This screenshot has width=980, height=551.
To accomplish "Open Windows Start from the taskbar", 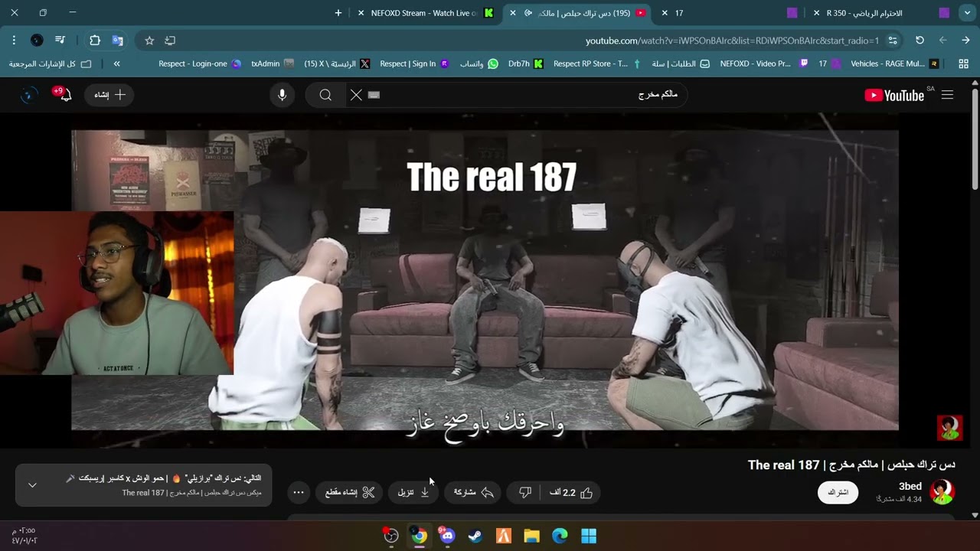I will [589, 536].
